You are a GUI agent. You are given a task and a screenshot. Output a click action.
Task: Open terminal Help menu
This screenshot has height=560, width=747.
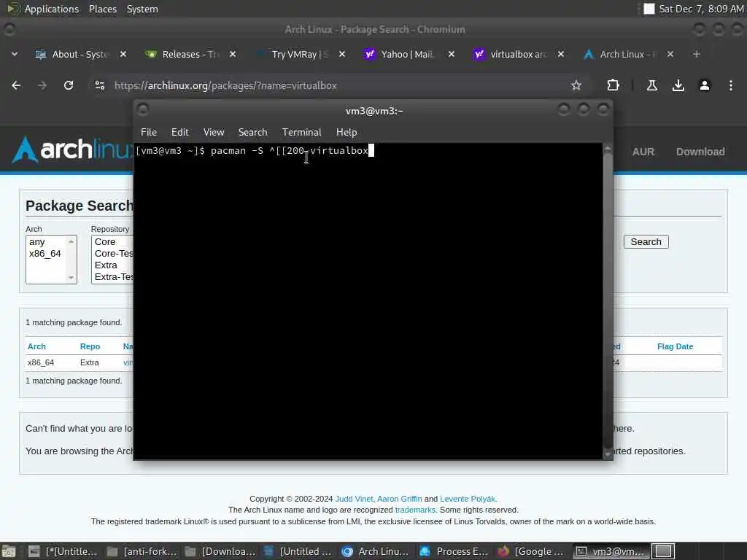(x=347, y=133)
